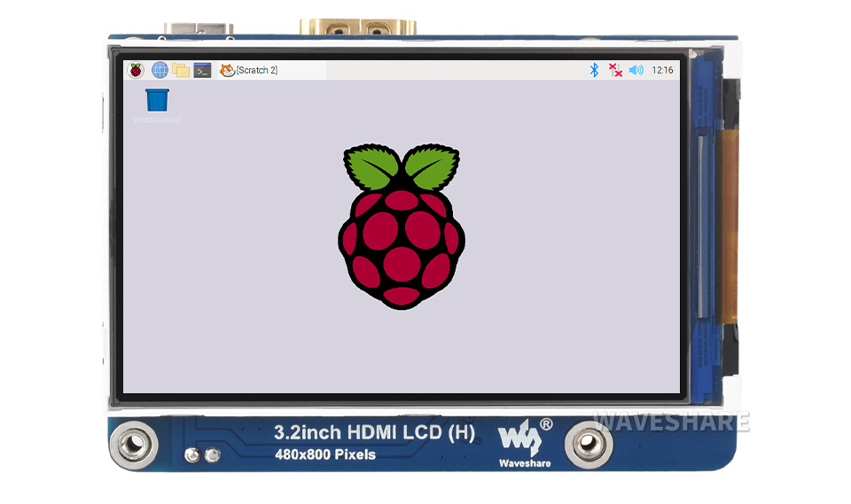
Task: Switch to the [Scratch 2] window title
Action: pyautogui.click(x=257, y=70)
